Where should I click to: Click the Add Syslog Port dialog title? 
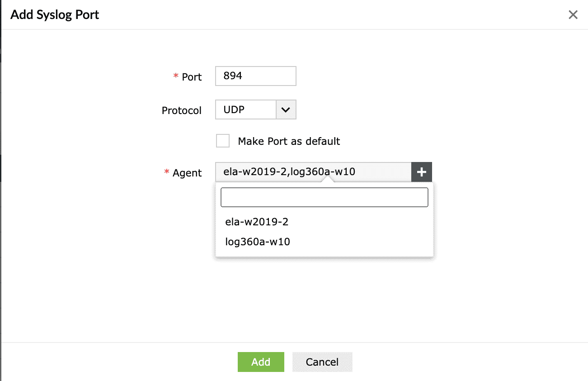pyautogui.click(x=55, y=15)
